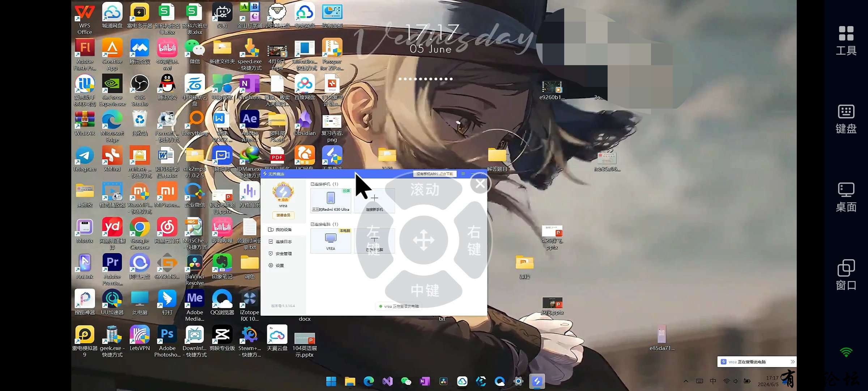This screenshot has height=391, width=868.
Task: Open 安全管理 security management
Action: point(283,253)
